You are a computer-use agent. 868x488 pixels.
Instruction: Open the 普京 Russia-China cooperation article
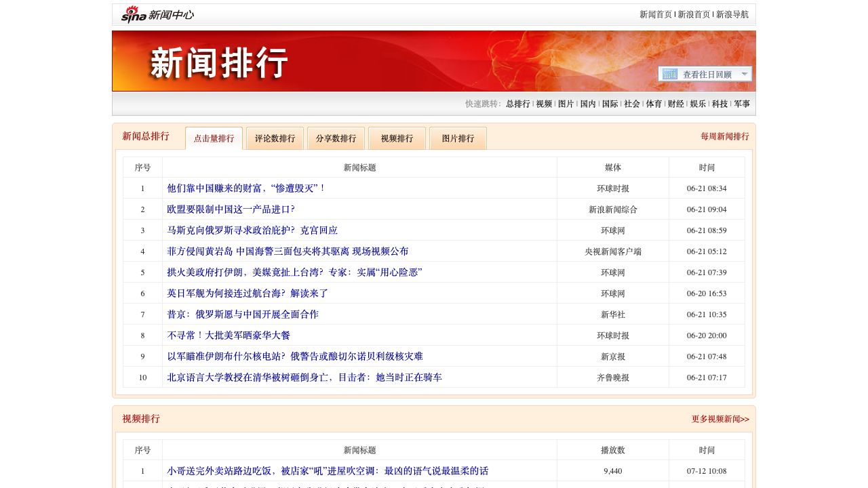click(x=243, y=314)
